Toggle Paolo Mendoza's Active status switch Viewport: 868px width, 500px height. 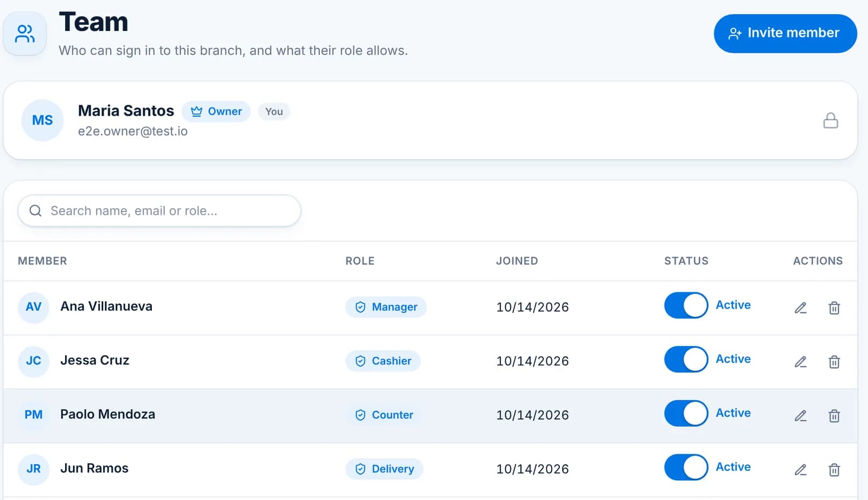[686, 413]
